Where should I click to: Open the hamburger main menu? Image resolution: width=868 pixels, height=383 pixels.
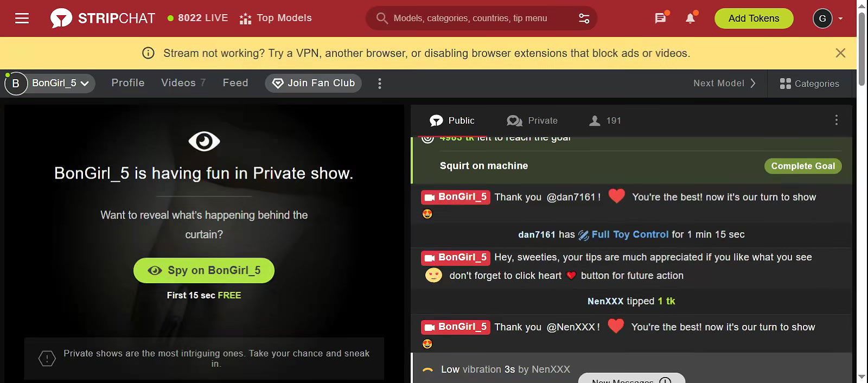pyautogui.click(x=22, y=18)
